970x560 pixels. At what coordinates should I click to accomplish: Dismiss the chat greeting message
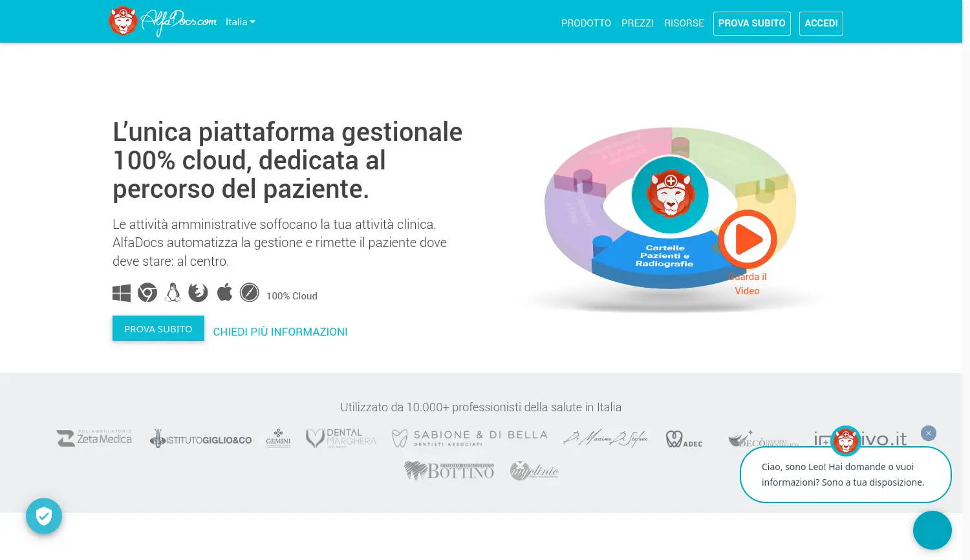(x=929, y=433)
